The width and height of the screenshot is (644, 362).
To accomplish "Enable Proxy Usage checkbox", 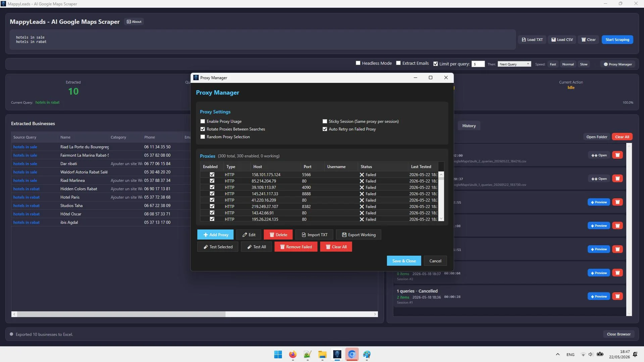I will click(x=203, y=121).
